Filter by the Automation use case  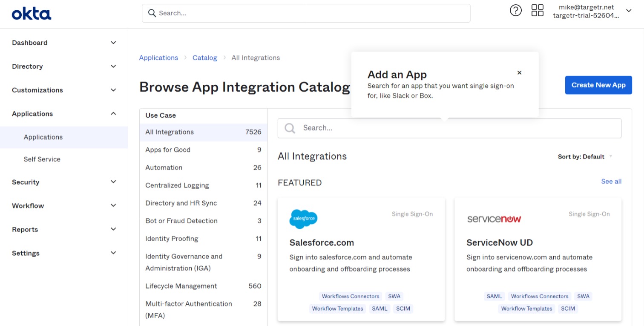coord(203,167)
